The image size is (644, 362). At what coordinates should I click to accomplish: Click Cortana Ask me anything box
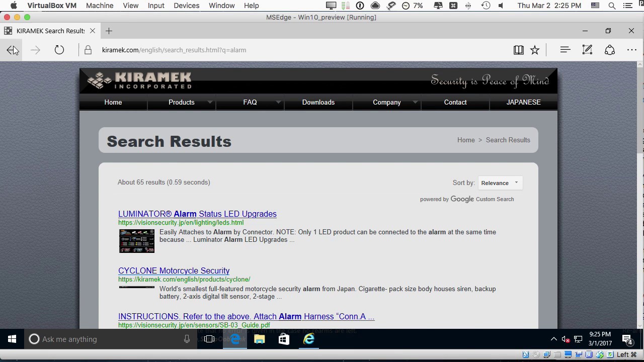[x=110, y=339]
